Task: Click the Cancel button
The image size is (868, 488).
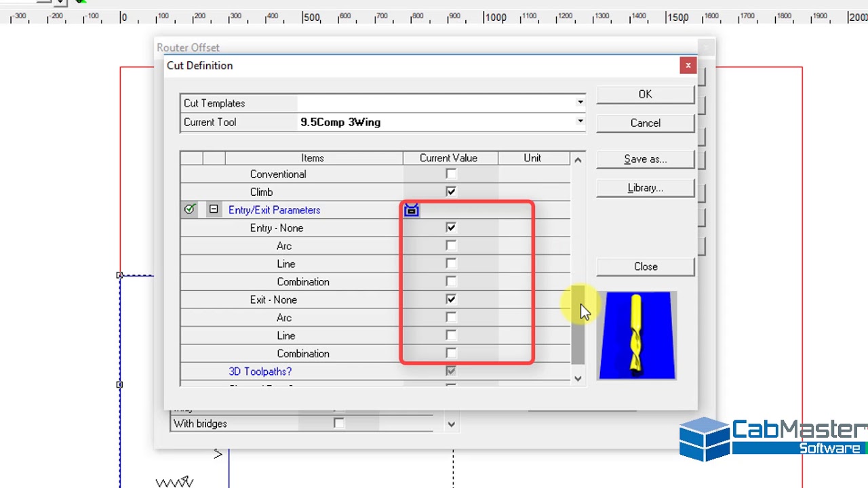Action: [645, 123]
